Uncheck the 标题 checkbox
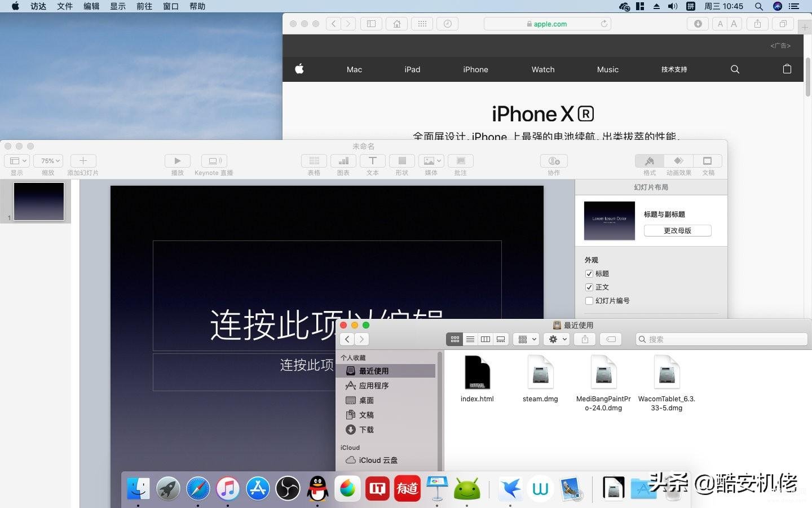The height and width of the screenshot is (508, 812). pyautogui.click(x=589, y=274)
